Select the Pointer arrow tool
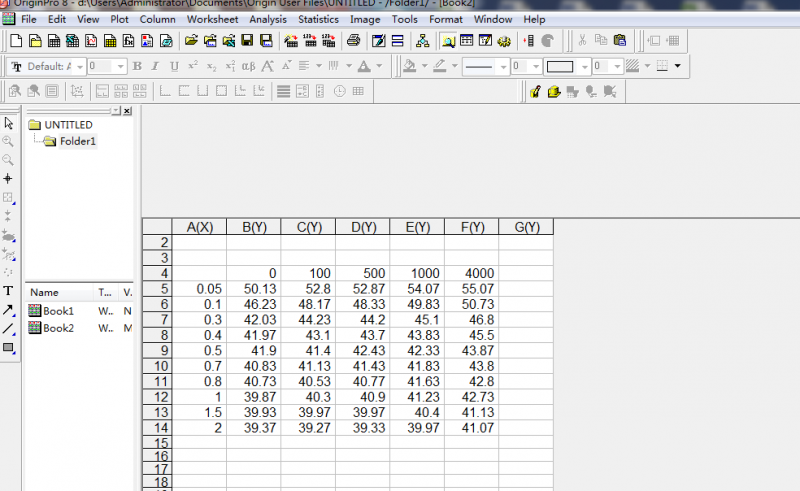This screenshot has width=800, height=491. [8, 123]
